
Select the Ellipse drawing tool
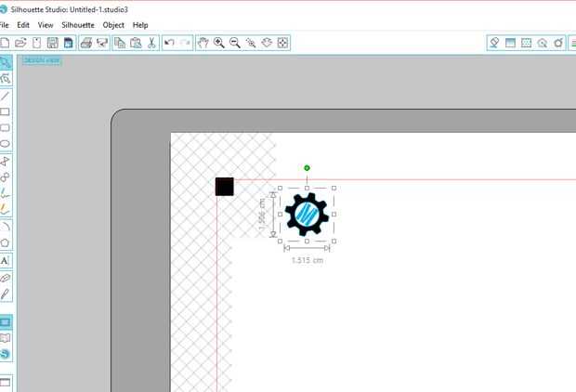[5, 144]
